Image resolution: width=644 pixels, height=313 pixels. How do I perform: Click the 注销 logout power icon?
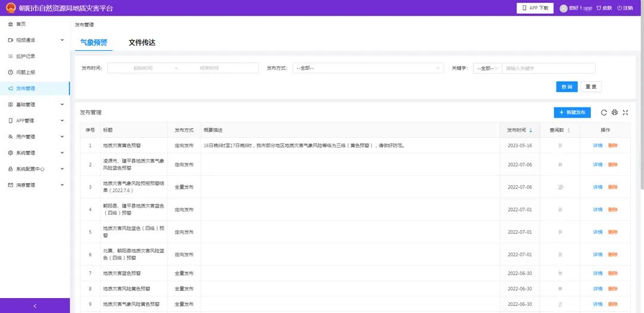pyautogui.click(x=620, y=8)
